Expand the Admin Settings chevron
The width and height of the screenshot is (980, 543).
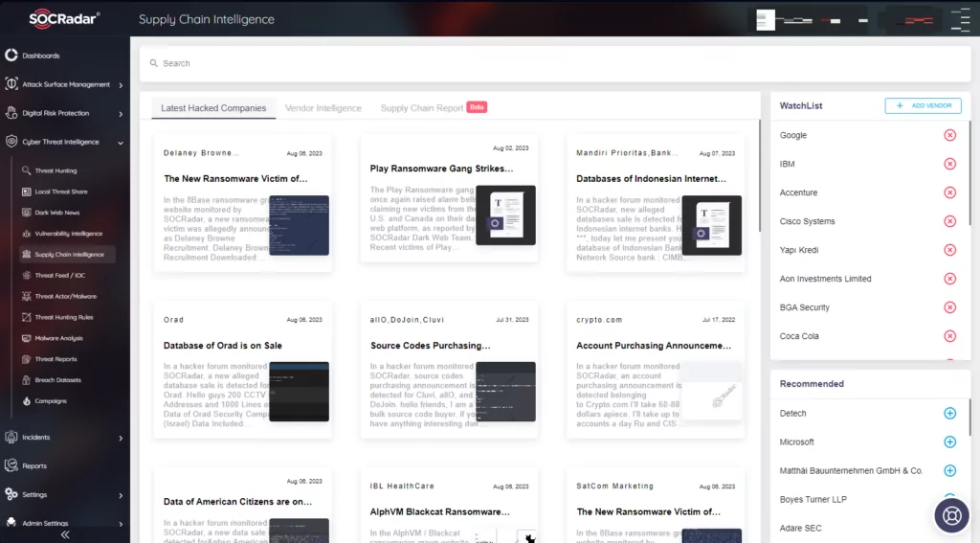(x=121, y=524)
